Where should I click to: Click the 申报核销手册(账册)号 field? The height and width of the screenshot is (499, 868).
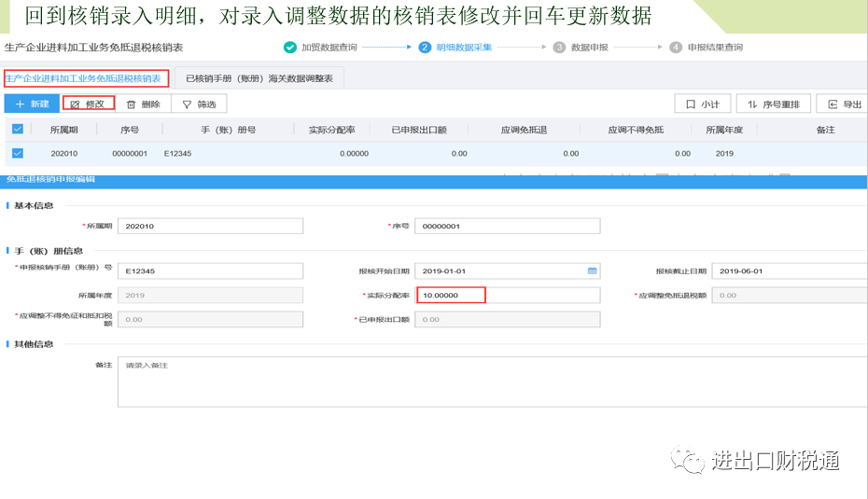210,271
